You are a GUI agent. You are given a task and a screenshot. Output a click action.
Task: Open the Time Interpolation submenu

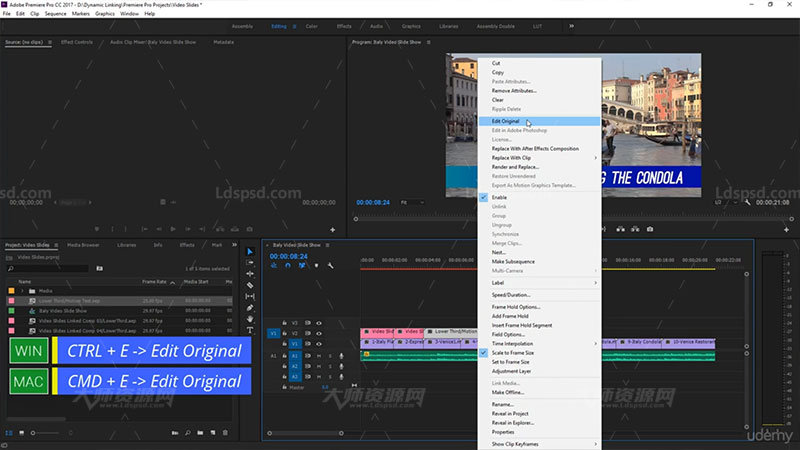(539, 343)
